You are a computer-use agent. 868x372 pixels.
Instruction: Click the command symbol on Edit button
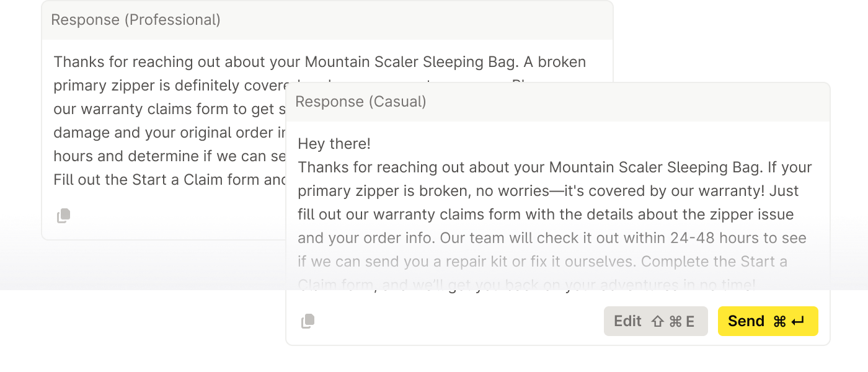point(675,321)
